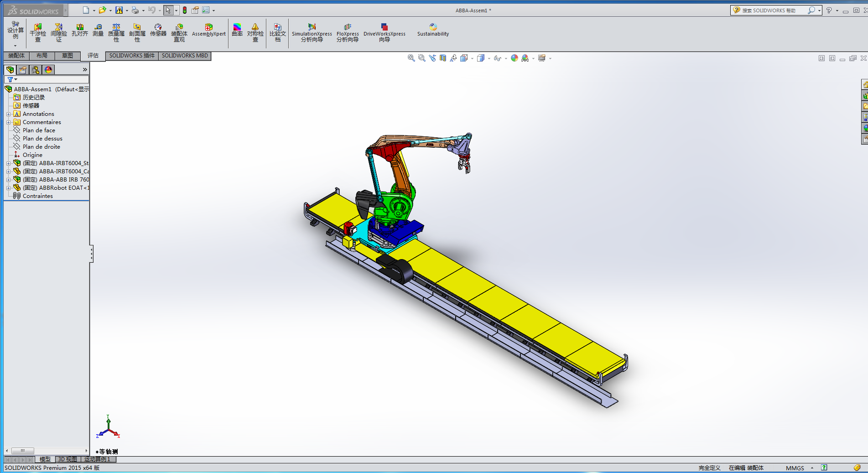The width and height of the screenshot is (868, 473).
Task: Select Contraintes mates folder
Action: 33,196
